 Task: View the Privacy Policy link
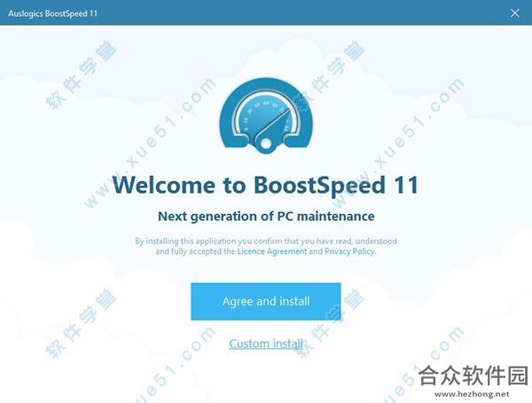click(350, 251)
